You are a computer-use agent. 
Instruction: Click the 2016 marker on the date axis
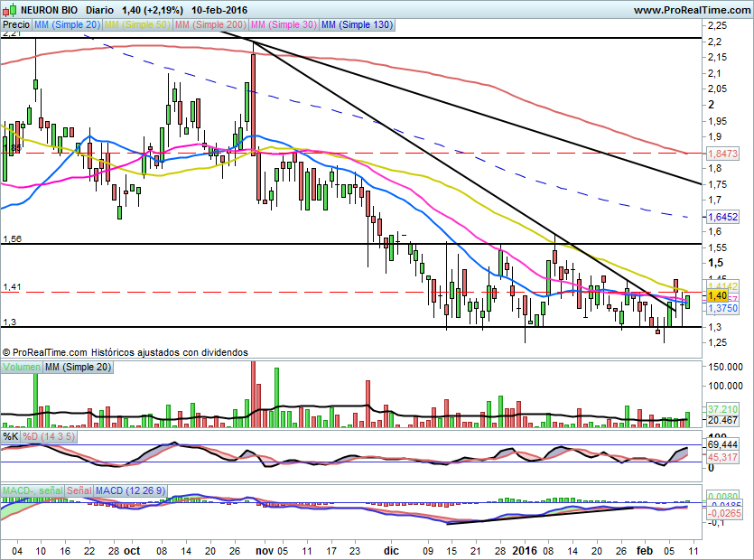point(525,549)
